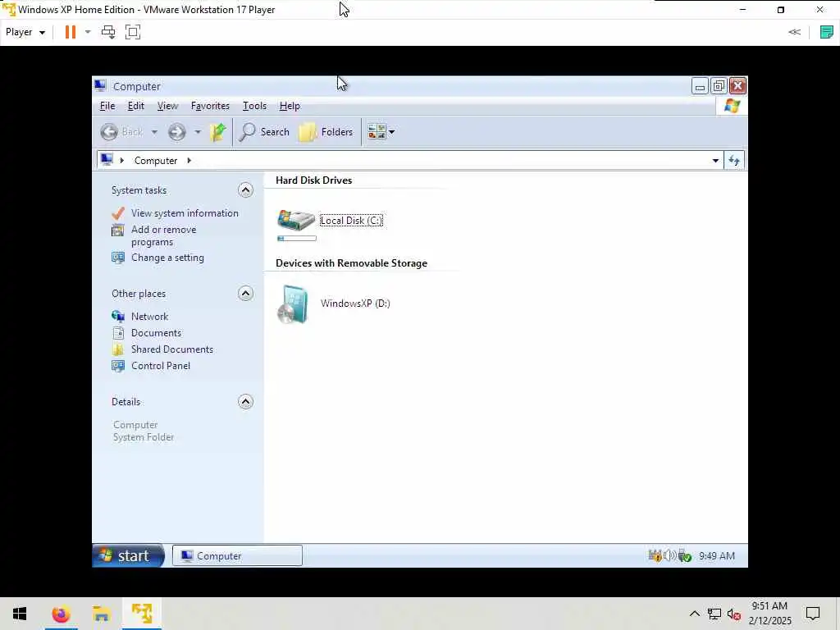Click the Local Disk (C:) label
The height and width of the screenshot is (630, 840).
351,221
